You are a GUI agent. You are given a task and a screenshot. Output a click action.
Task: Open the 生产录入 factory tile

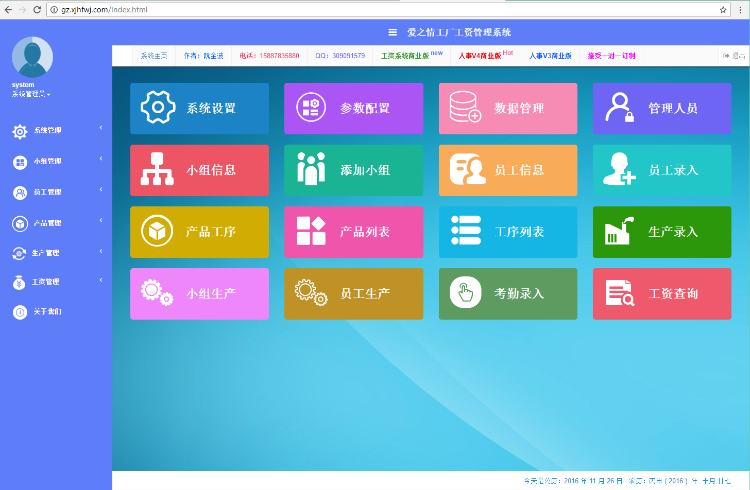coord(662,231)
